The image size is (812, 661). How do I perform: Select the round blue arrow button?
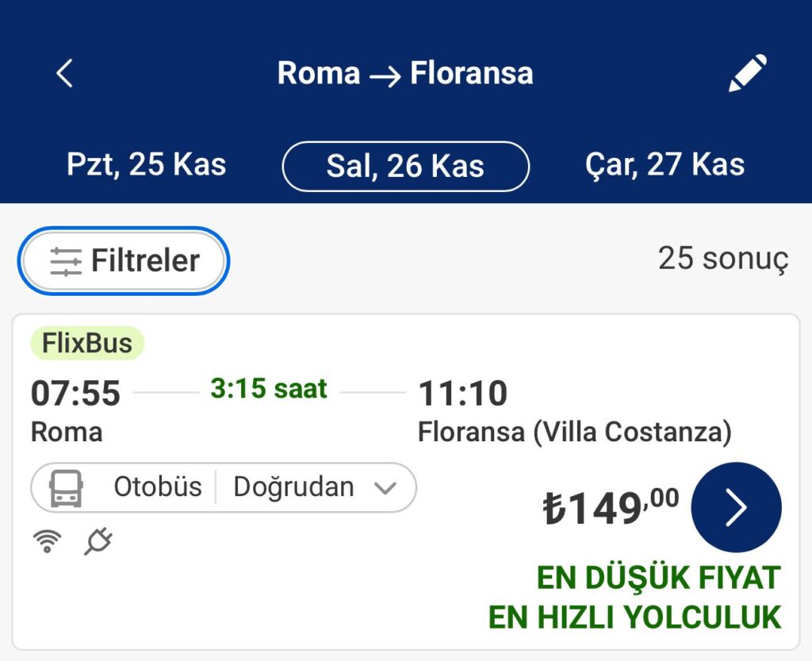736,507
